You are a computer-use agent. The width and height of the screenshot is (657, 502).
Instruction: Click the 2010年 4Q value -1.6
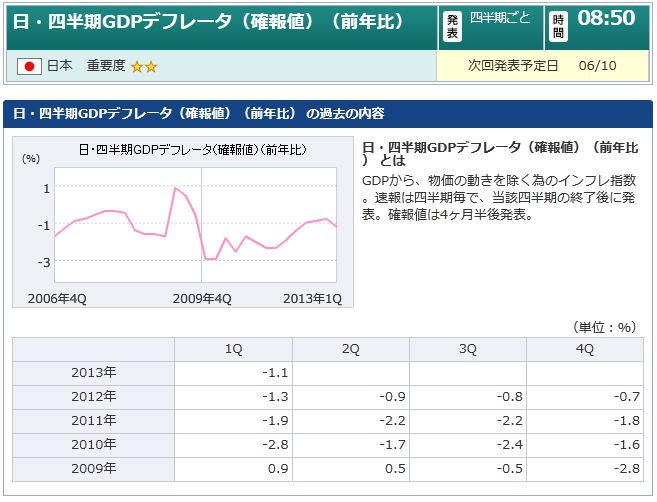tap(627, 445)
